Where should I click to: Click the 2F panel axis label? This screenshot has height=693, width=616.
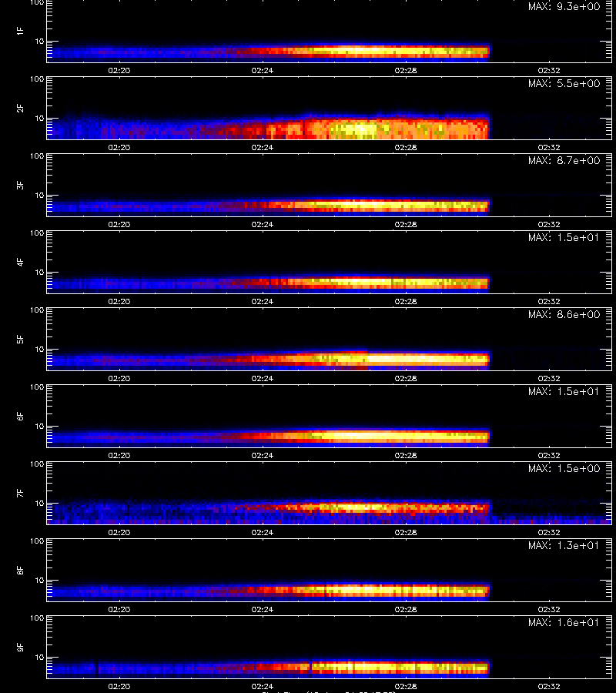point(19,109)
